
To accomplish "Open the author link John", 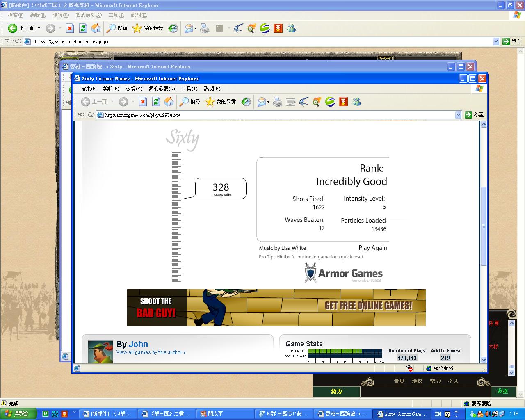I will [138, 344].
